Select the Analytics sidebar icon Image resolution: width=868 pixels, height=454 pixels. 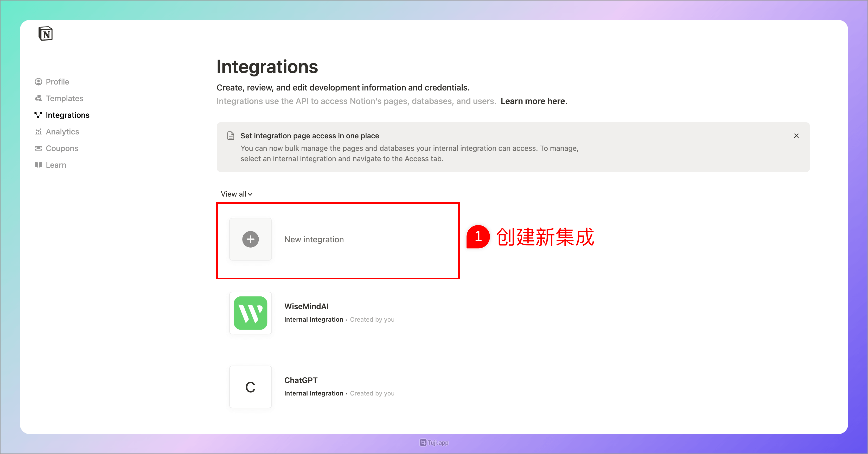(38, 132)
